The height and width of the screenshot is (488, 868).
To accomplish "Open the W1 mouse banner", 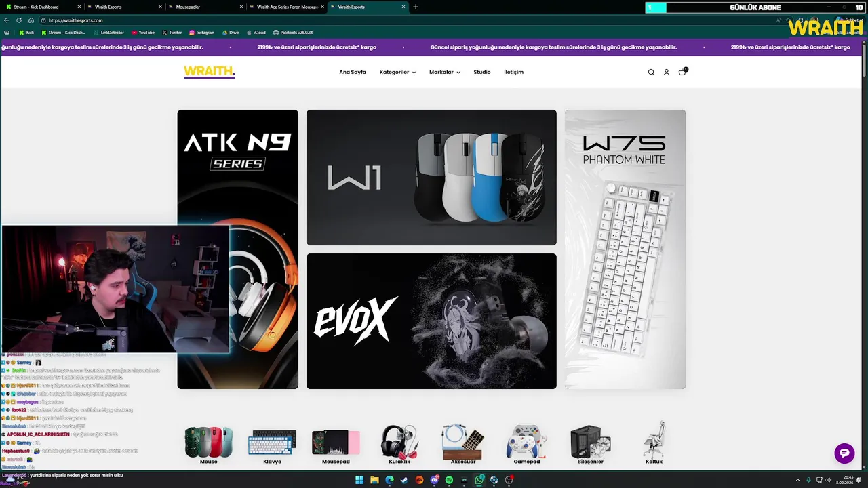I will 431,178.
